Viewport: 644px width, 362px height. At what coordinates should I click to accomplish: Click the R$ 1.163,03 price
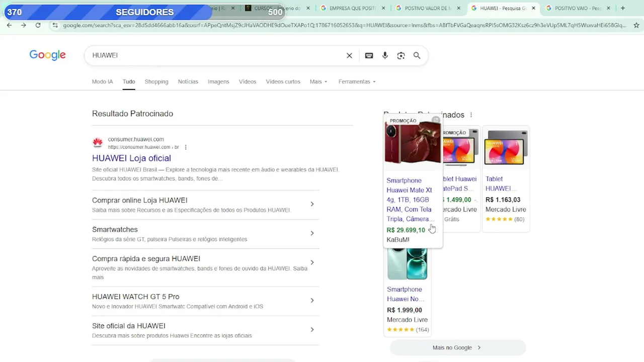click(x=503, y=200)
